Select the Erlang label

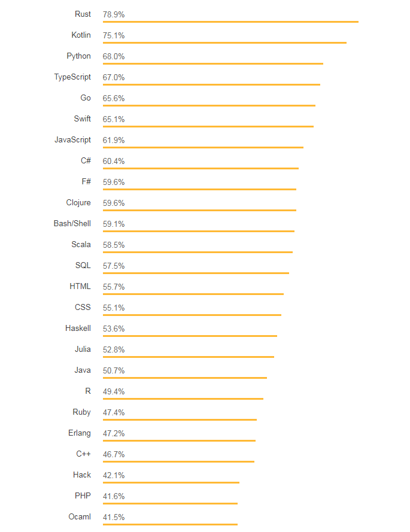[x=79, y=433]
